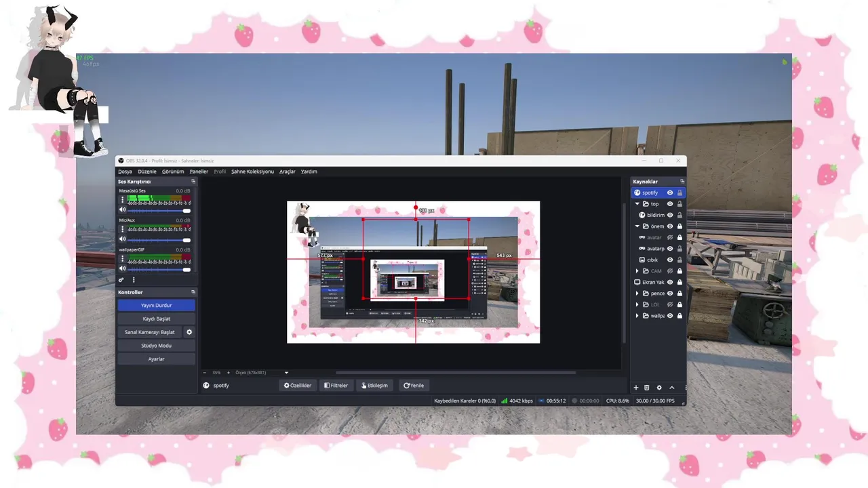The width and height of the screenshot is (868, 488).
Task: Undock the Kaynaklar panel
Action: tap(682, 182)
